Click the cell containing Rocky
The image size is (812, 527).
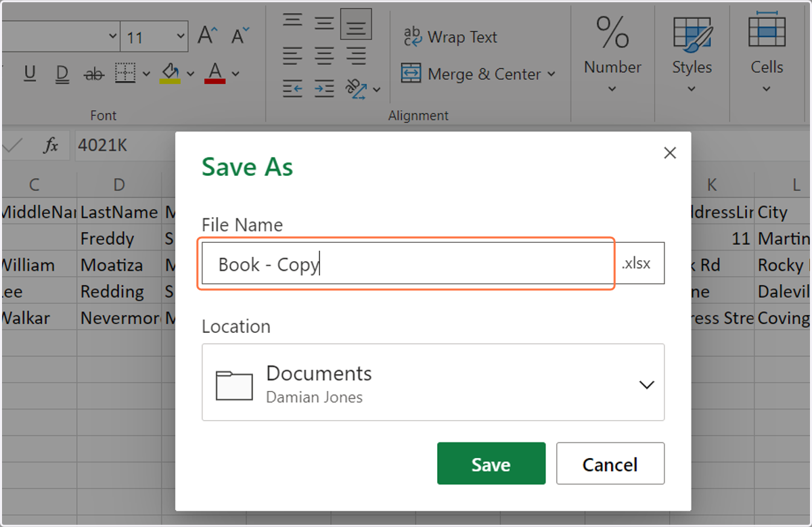click(783, 265)
